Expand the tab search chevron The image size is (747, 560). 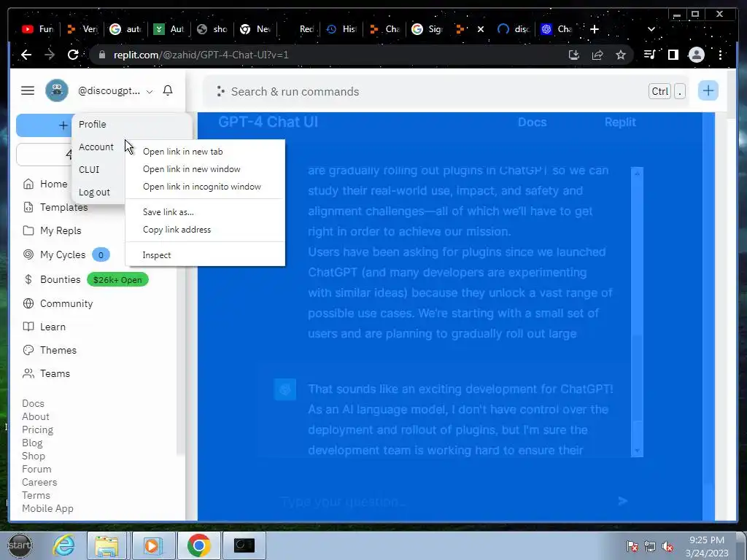(x=651, y=29)
